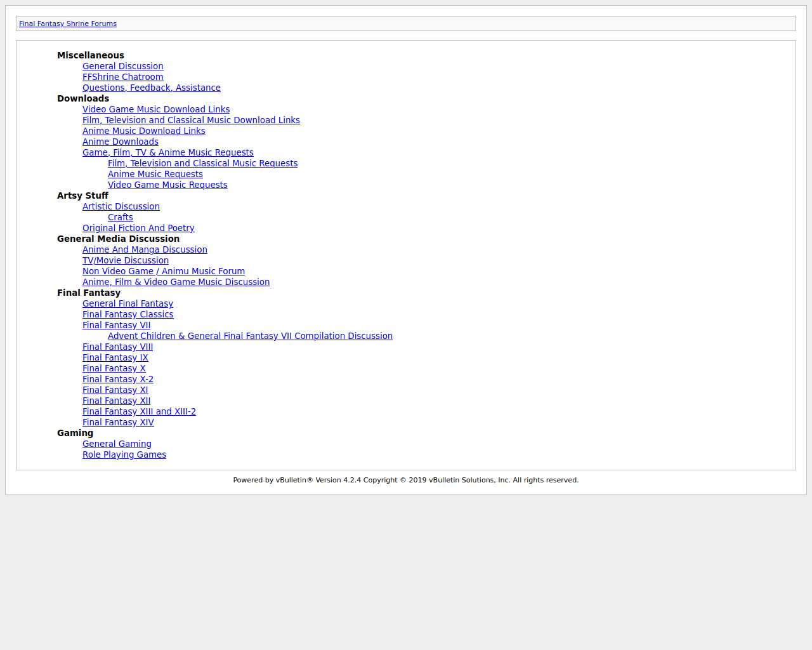Open TV/Movie Discussion forum

click(x=126, y=260)
